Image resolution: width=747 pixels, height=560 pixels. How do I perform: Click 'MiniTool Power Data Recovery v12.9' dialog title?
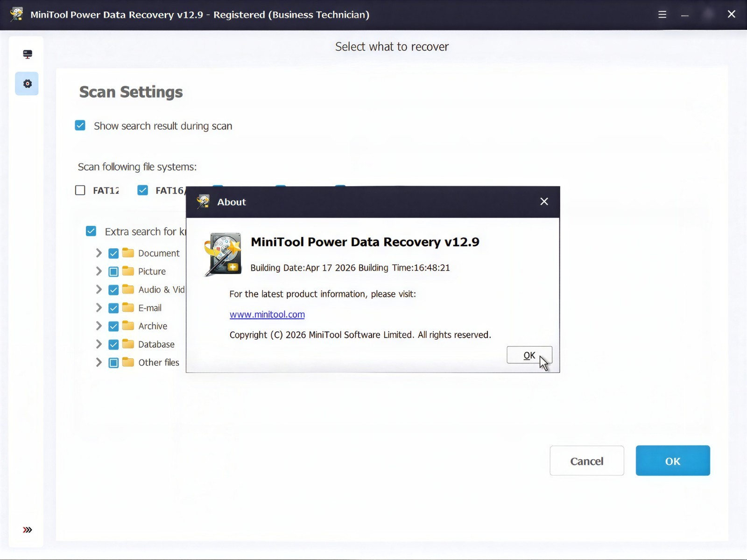point(365,242)
